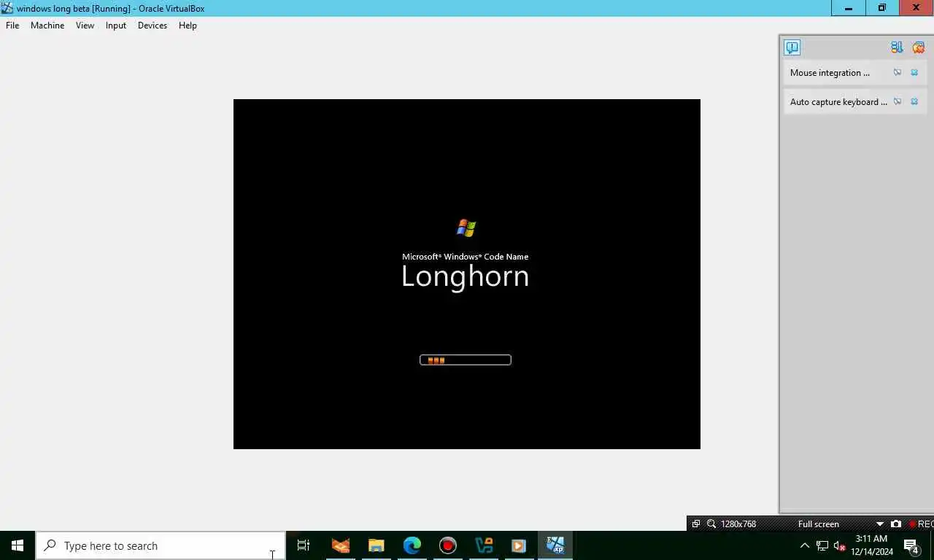Open the VirtualBox Manager taskbar icon
The image size is (934, 560).
coord(483,545)
